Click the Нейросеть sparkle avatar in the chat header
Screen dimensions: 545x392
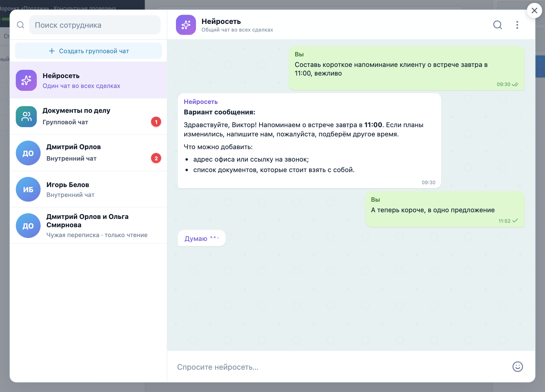tap(186, 25)
